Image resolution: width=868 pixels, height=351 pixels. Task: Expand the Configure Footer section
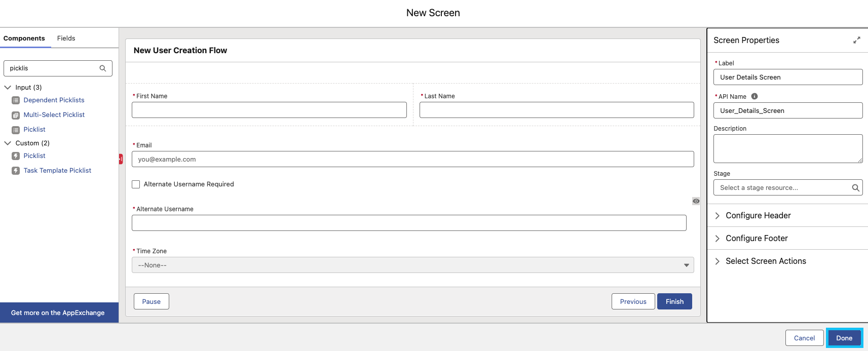[756, 238]
